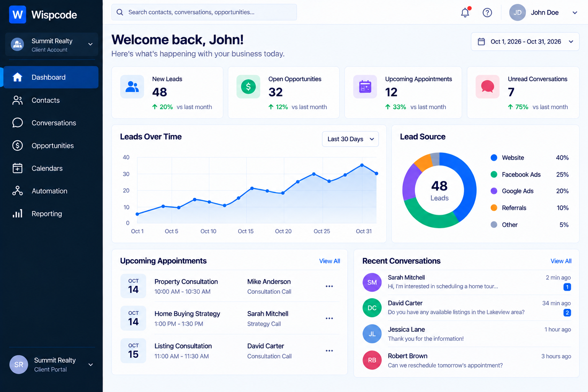Screen dimensions: 588x392
Task: Open the Last 30 Days dropdown
Action: [350, 139]
